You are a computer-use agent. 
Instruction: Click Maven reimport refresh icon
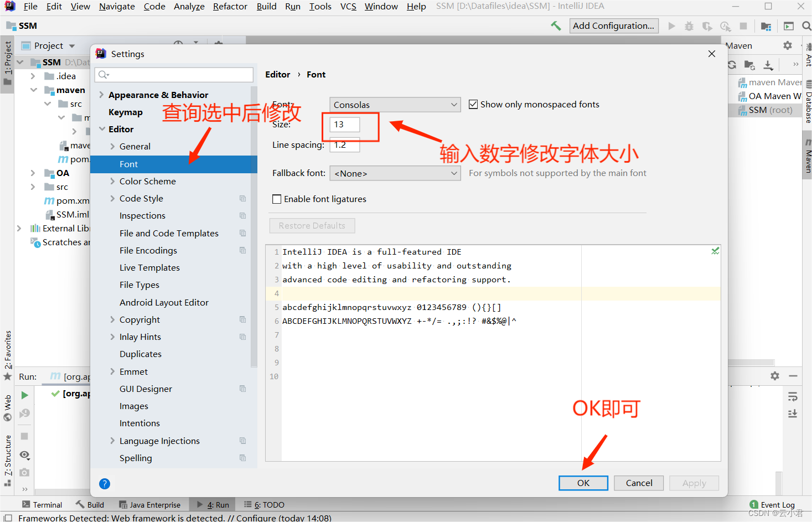(x=732, y=65)
